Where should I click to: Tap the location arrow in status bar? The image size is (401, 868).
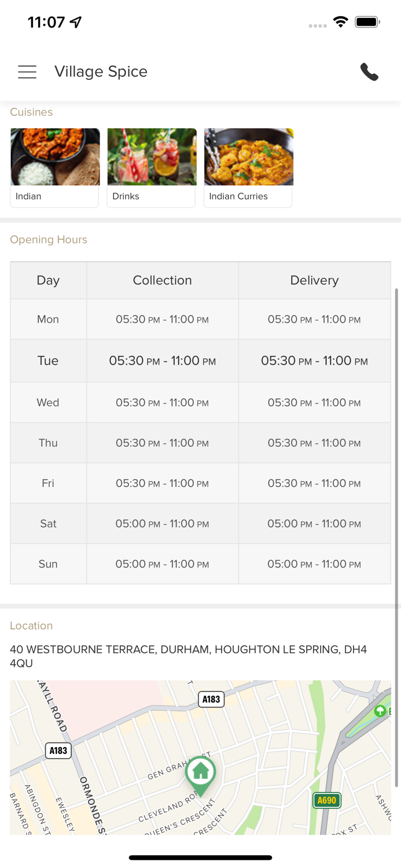click(x=76, y=22)
